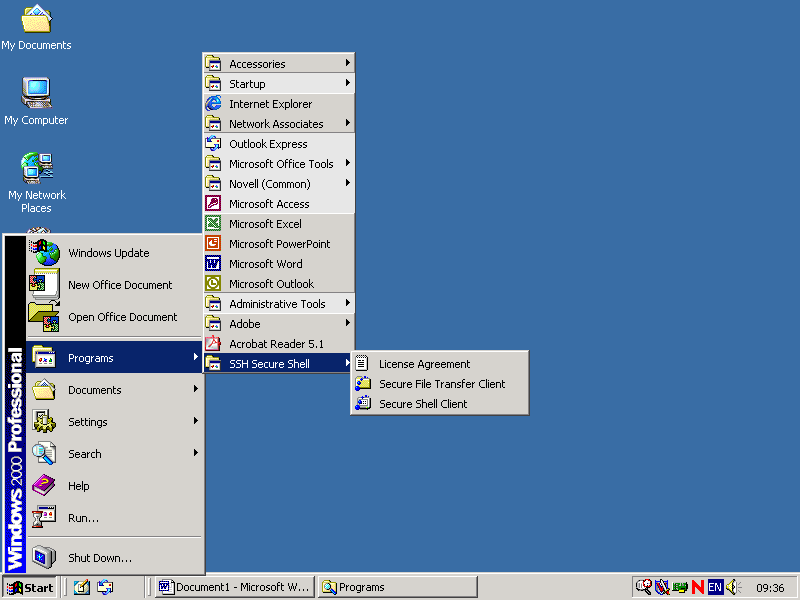Open My Network Places desktop icon
Screen dimensions: 800x600
click(x=36, y=168)
